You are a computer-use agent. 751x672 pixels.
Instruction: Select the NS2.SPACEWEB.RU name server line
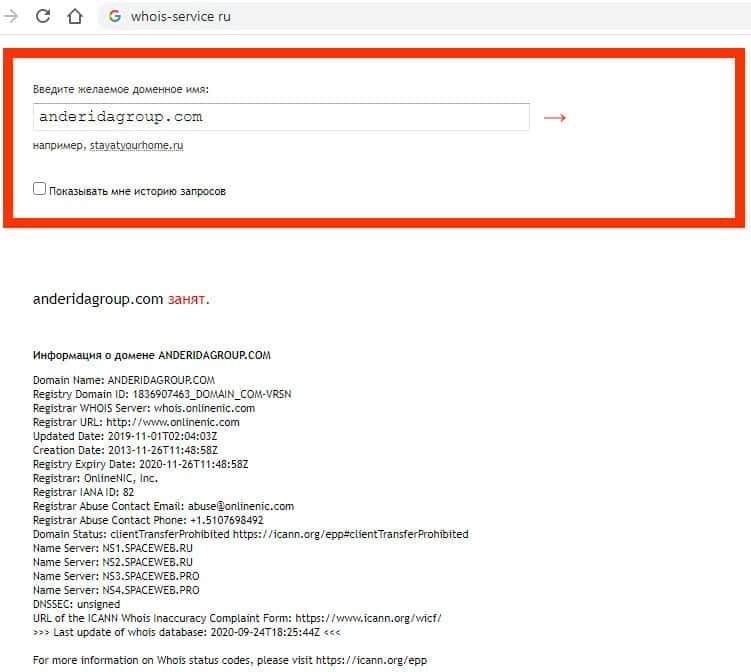coord(113,562)
